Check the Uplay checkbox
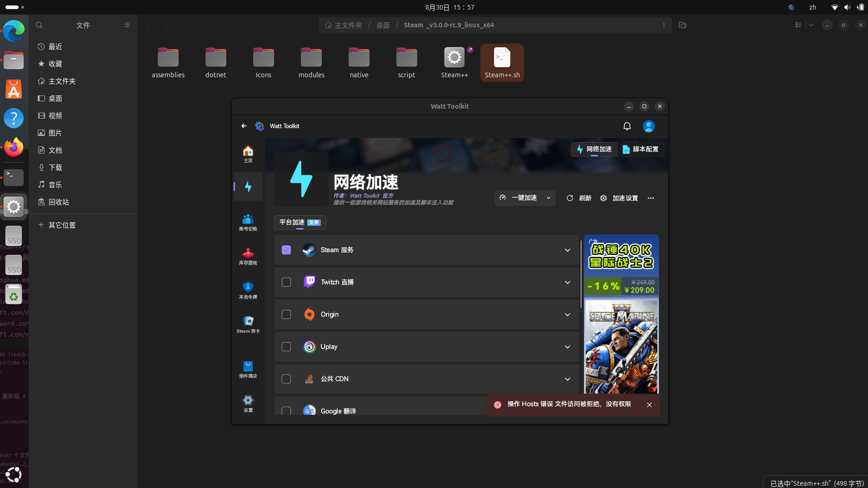This screenshot has height=488, width=868. 286,347
